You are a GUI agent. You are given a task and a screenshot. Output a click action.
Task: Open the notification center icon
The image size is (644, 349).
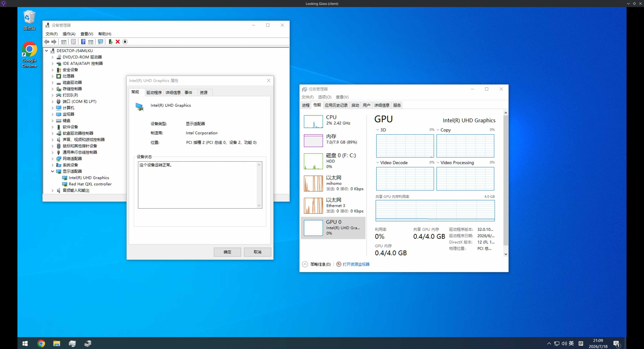pyautogui.click(x=617, y=344)
